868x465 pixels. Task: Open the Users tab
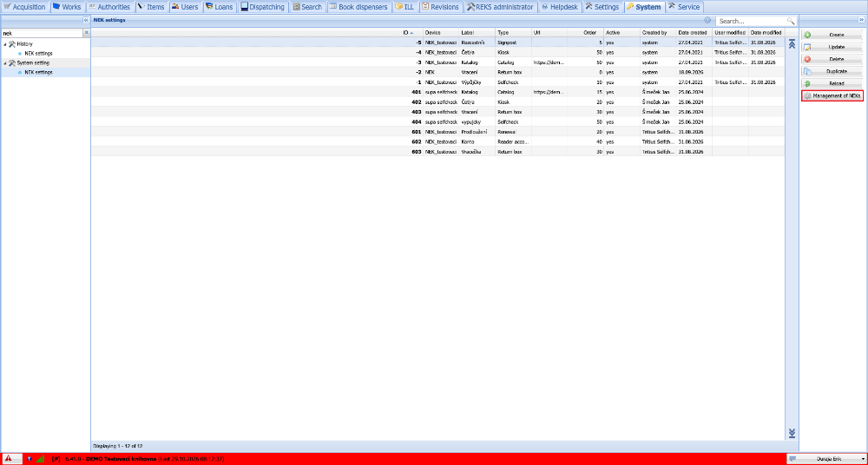(x=185, y=7)
